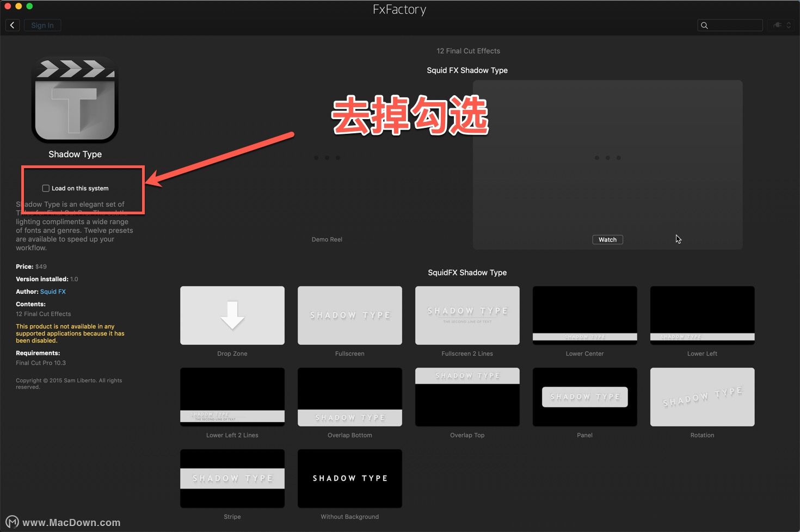
Task: Click the FxFactory window title
Action: (399, 9)
